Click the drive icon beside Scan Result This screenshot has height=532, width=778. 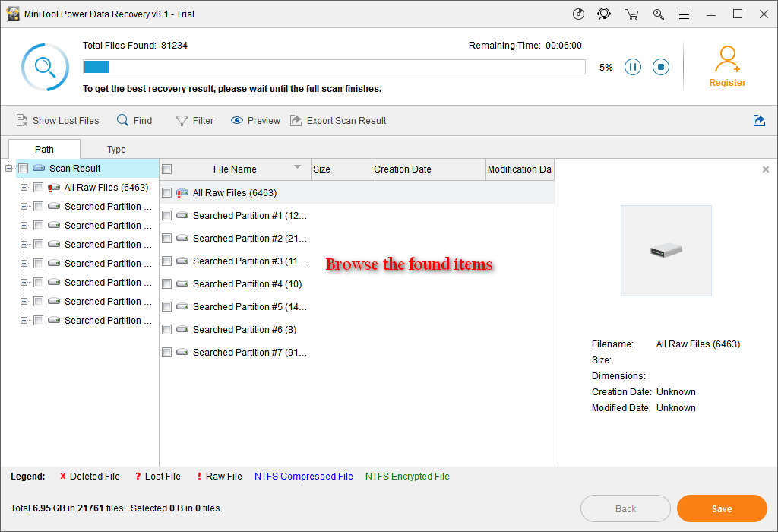point(39,168)
